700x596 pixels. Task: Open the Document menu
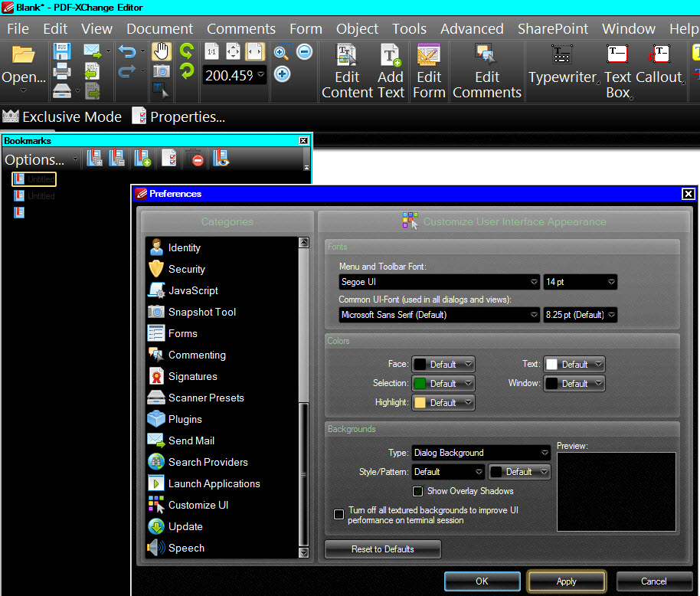click(160, 28)
